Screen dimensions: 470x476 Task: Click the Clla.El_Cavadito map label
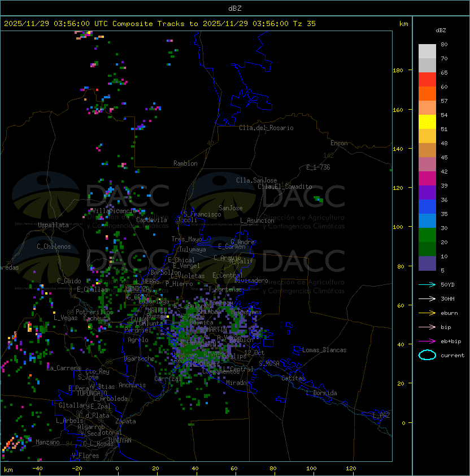pyautogui.click(x=285, y=187)
